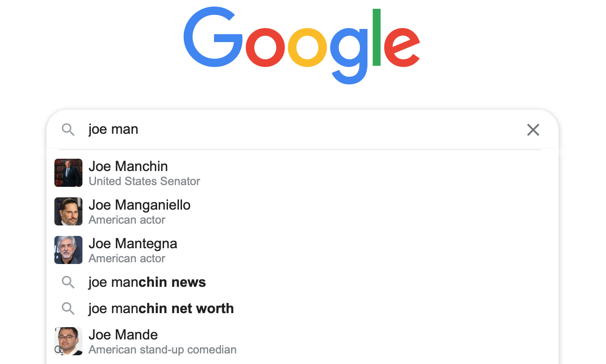606x364 pixels.
Task: Select the Joe Mande suggestion
Action: coord(123,335)
